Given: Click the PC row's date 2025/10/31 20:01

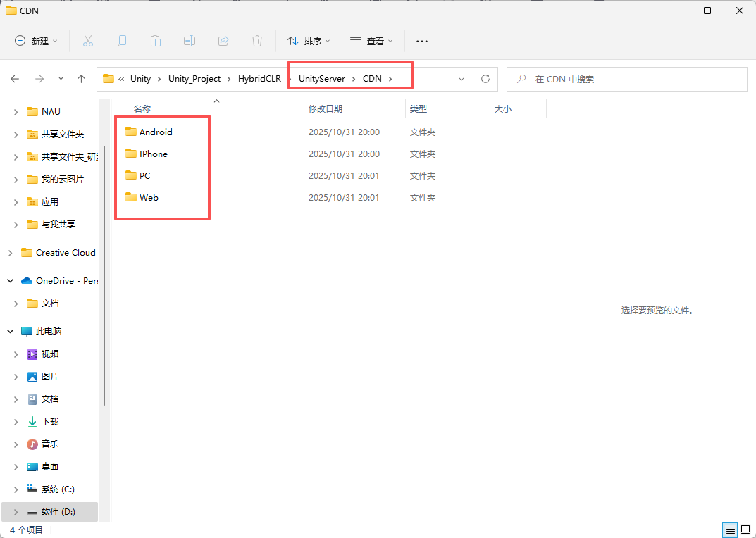Looking at the screenshot, I should [344, 176].
